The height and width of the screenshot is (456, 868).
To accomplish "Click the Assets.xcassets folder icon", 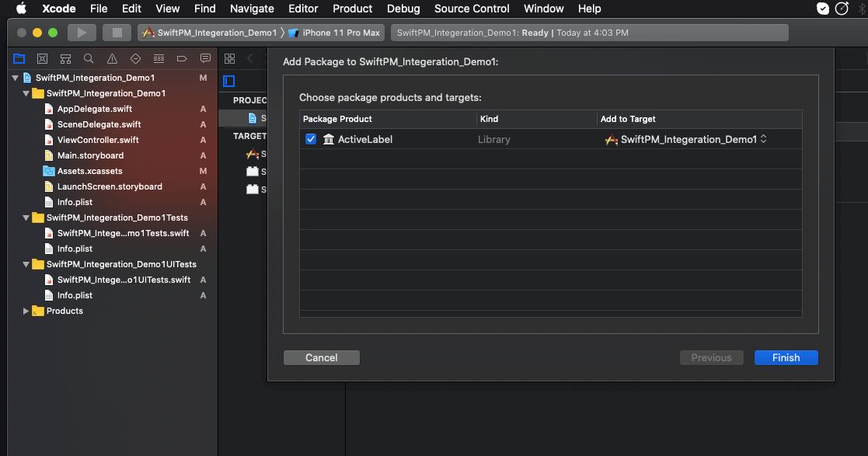I will (49, 171).
